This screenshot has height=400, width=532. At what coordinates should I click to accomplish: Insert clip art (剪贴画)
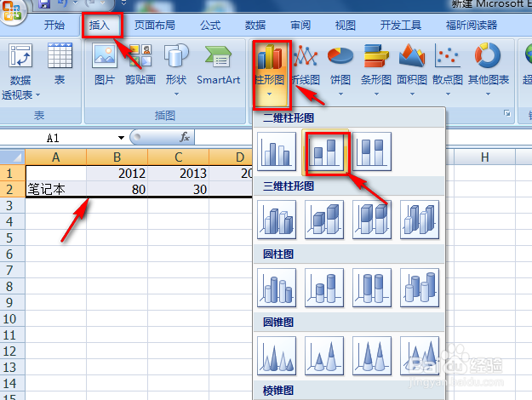click(140, 64)
